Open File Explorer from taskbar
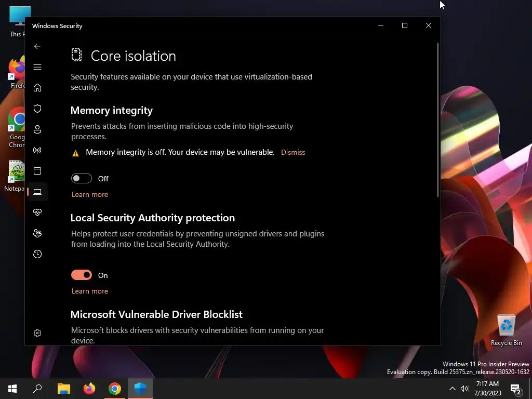 [x=63, y=389]
